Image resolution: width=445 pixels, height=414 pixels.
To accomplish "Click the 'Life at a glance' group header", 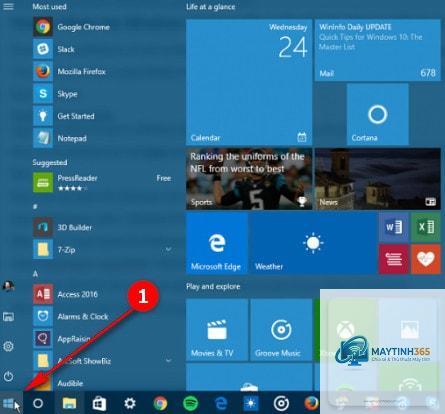I will [211, 7].
